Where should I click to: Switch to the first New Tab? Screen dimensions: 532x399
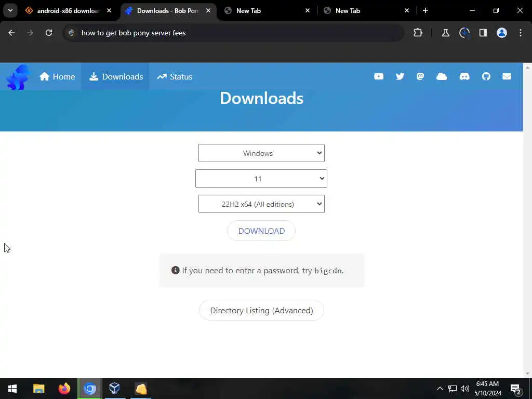(268, 10)
